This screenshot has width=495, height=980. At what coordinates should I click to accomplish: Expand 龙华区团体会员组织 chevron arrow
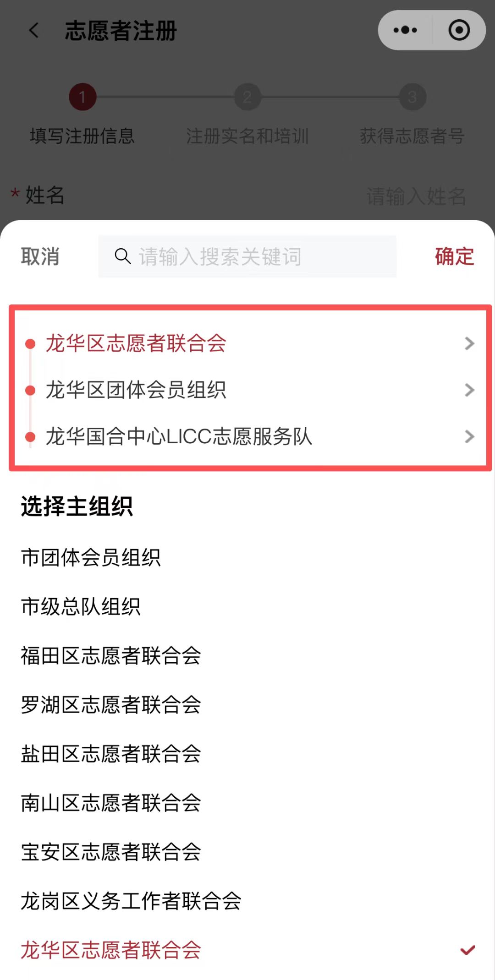469,390
